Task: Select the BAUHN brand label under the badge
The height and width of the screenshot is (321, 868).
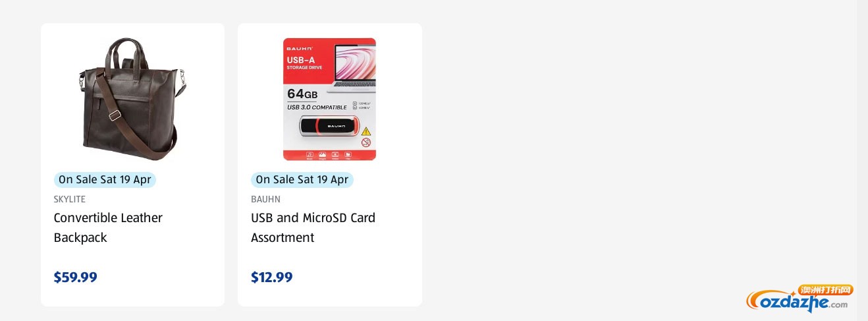Action: pos(265,199)
